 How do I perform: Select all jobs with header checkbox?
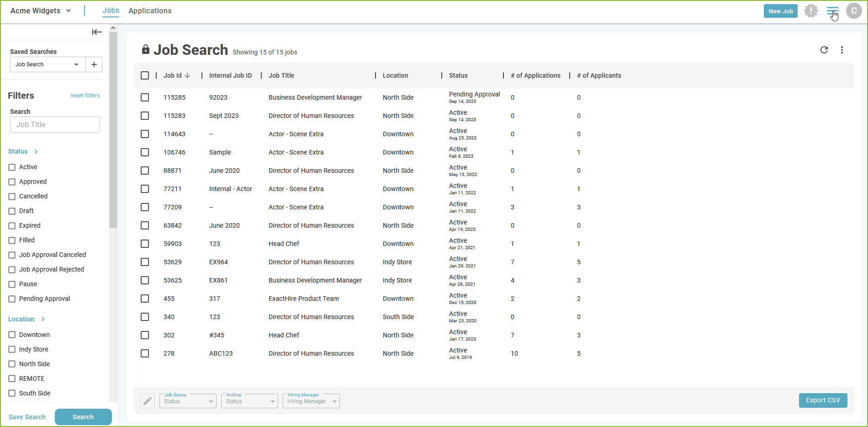pyautogui.click(x=145, y=75)
